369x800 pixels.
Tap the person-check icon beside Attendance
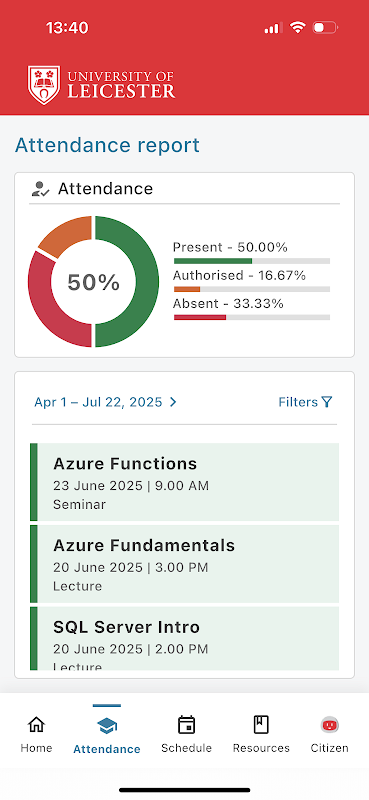point(40,189)
